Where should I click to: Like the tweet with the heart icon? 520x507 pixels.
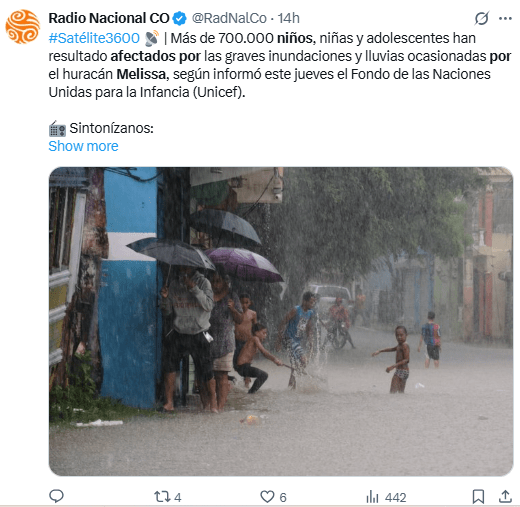coord(267,497)
